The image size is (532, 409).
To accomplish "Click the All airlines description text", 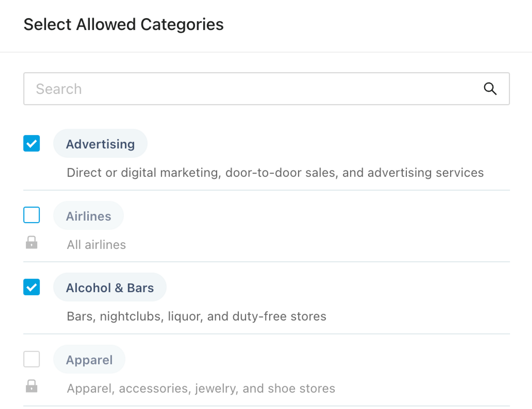I will coord(96,245).
